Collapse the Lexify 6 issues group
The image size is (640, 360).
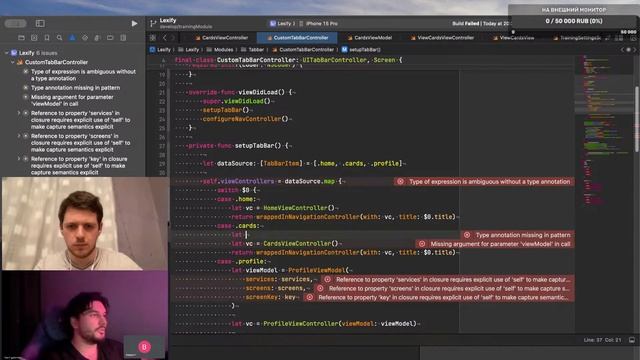coord(7,53)
